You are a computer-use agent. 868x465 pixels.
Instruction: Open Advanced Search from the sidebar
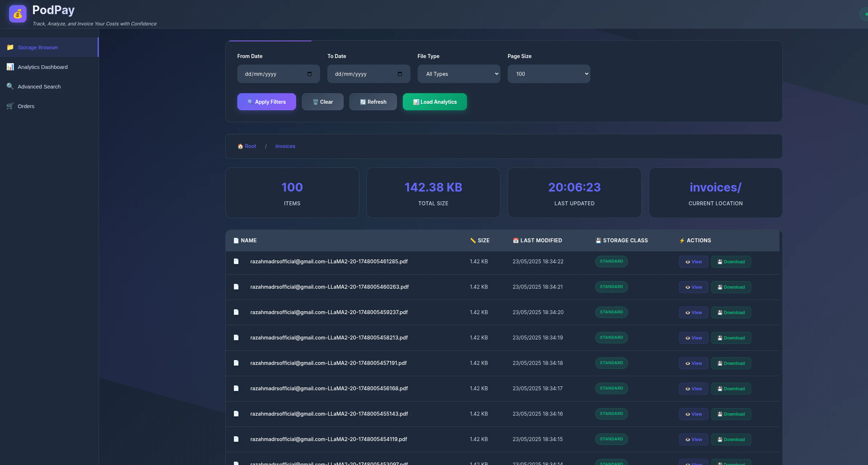(39, 86)
